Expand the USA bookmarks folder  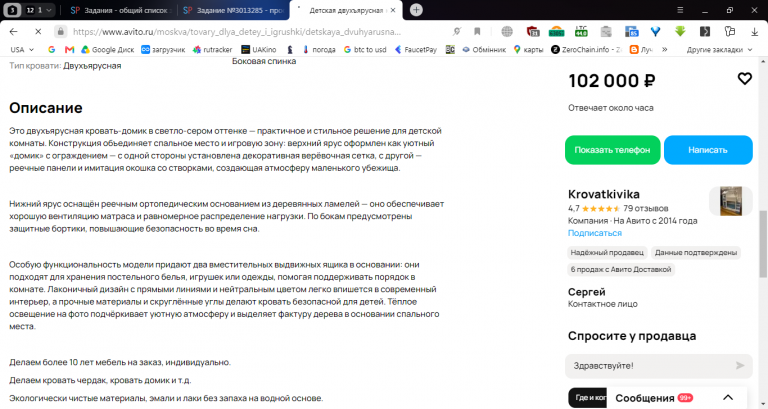click(22, 49)
